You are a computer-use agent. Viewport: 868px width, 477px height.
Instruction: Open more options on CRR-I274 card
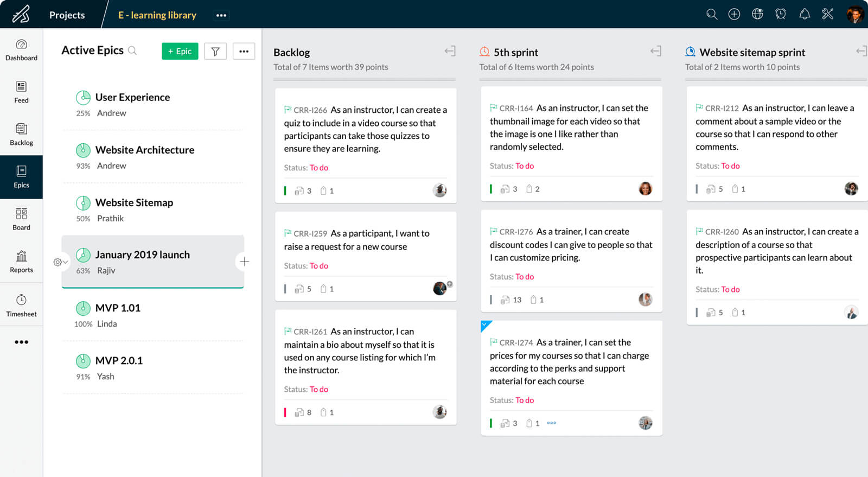[x=552, y=423]
